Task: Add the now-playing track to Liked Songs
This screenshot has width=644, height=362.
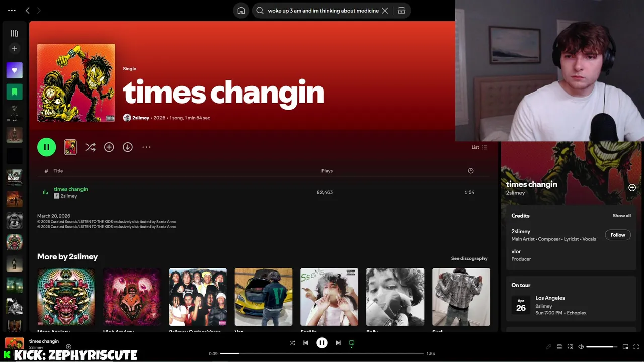Action: (x=69, y=347)
